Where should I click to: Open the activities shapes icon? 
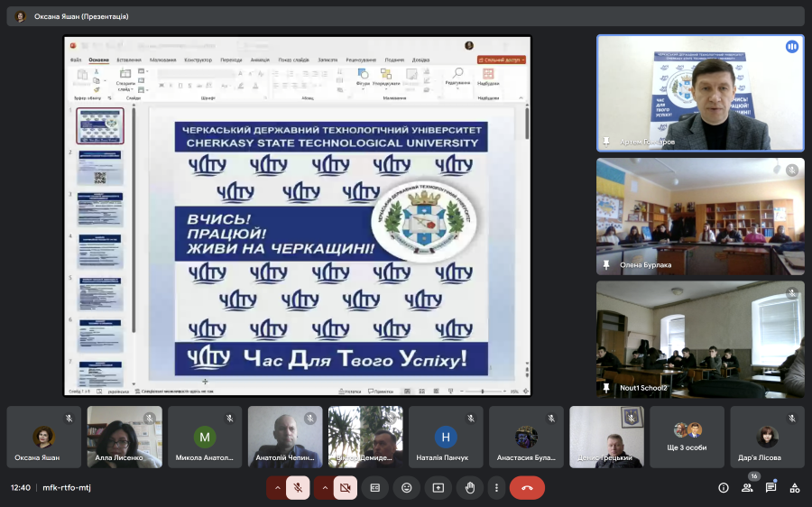point(794,488)
